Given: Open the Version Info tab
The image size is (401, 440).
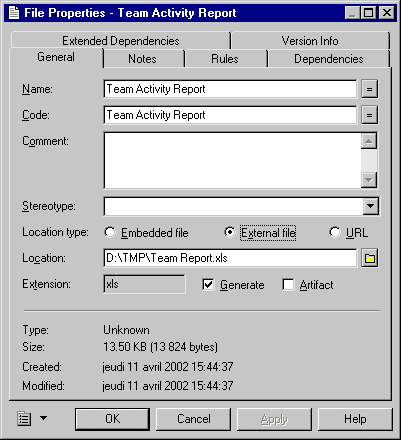Looking at the screenshot, I should pyautogui.click(x=310, y=41).
